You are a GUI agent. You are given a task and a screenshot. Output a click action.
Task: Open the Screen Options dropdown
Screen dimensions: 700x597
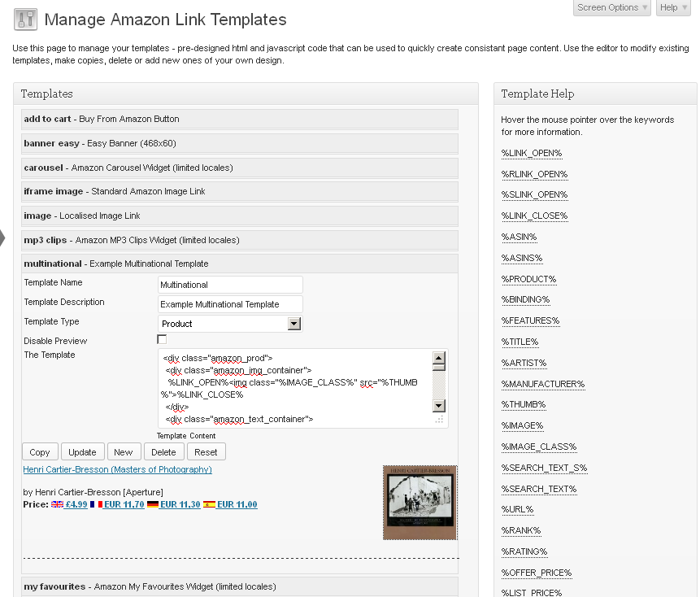(x=611, y=7)
